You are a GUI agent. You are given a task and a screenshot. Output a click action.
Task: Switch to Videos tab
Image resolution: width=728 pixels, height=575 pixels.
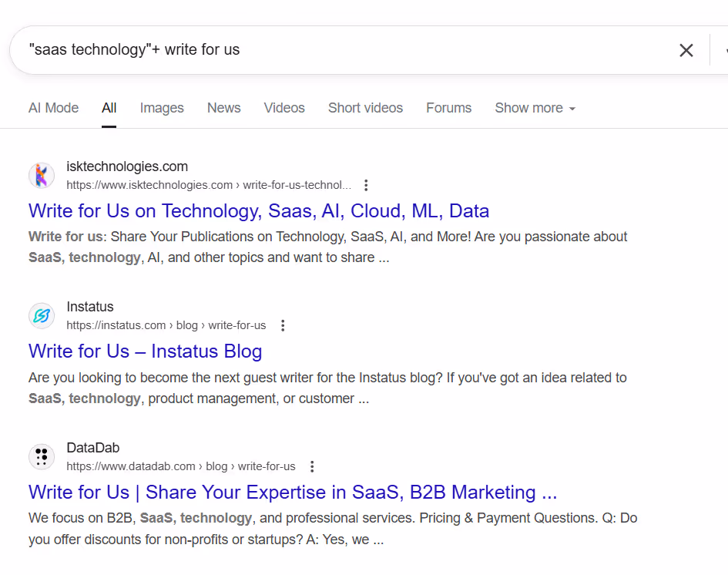click(x=284, y=108)
